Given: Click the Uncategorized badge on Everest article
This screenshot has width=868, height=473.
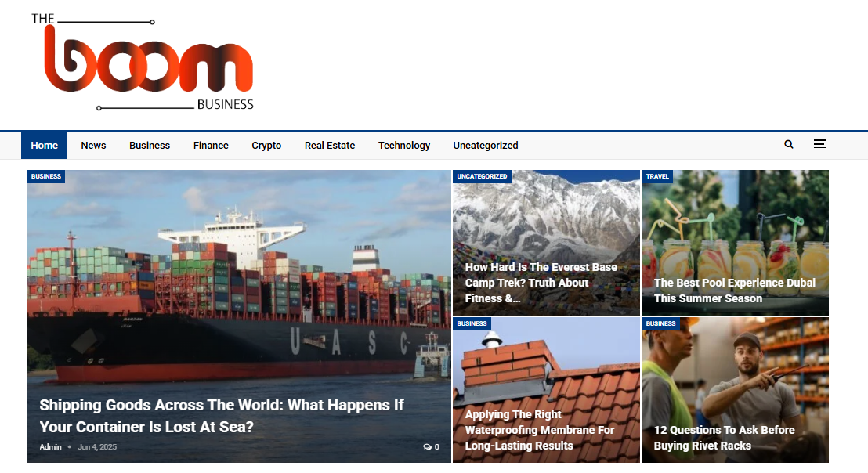Looking at the screenshot, I should pyautogui.click(x=482, y=176).
